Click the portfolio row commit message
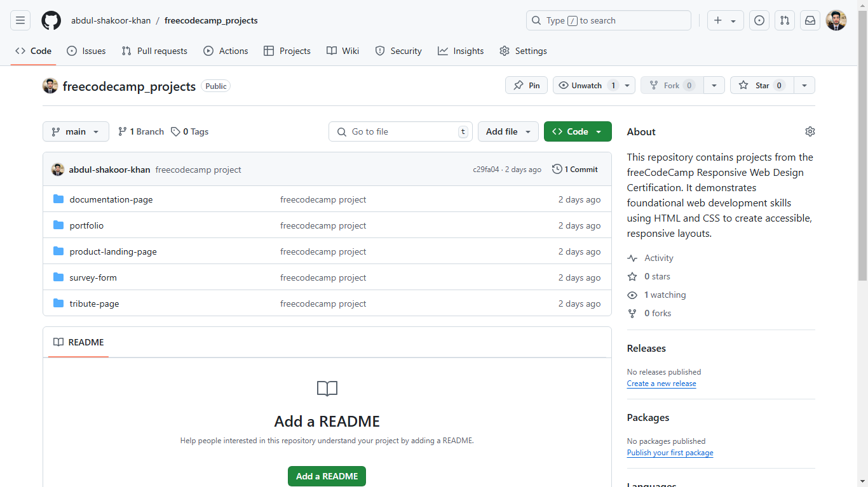This screenshot has height=487, width=868. (x=323, y=225)
